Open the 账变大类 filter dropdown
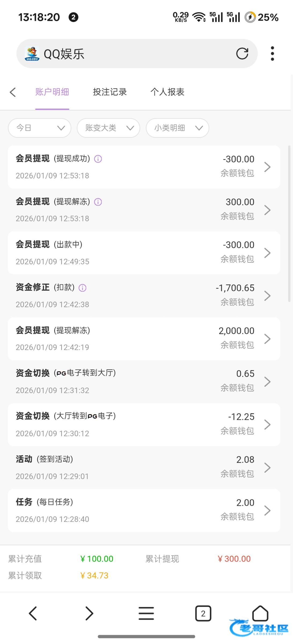This screenshot has width=293, height=644. click(x=108, y=128)
